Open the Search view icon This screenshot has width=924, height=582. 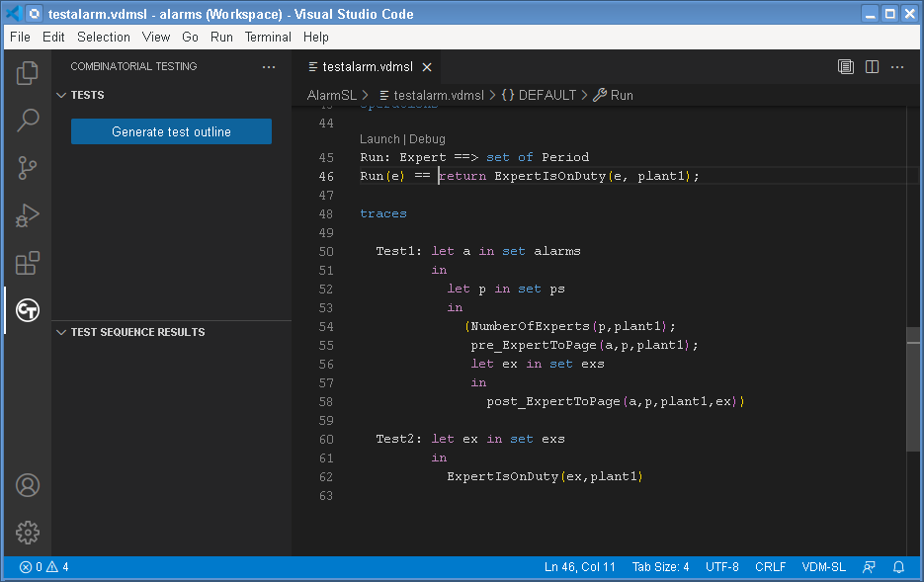[x=28, y=121]
